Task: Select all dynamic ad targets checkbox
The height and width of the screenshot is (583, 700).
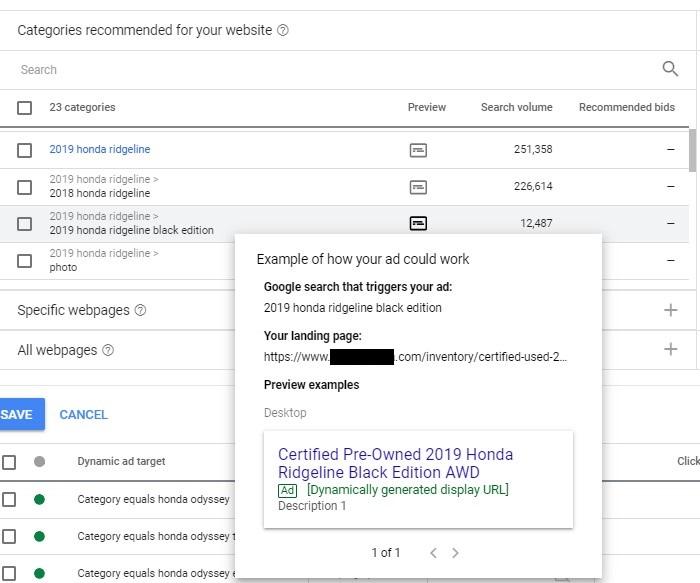Action: [9, 462]
